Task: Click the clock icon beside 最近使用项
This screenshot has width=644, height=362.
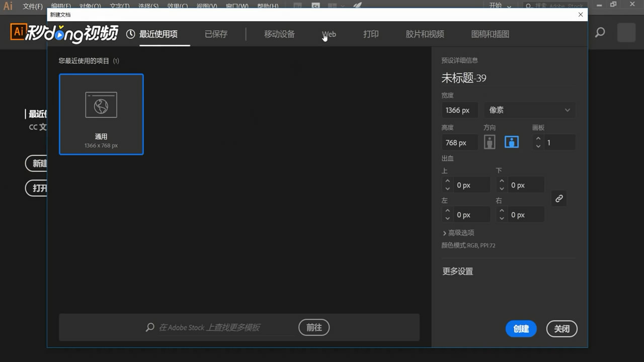Action: (x=130, y=34)
